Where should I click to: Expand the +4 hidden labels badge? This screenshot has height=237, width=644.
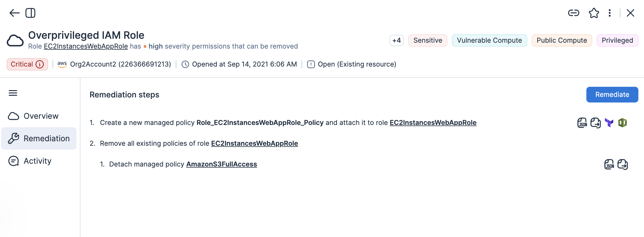tap(397, 40)
